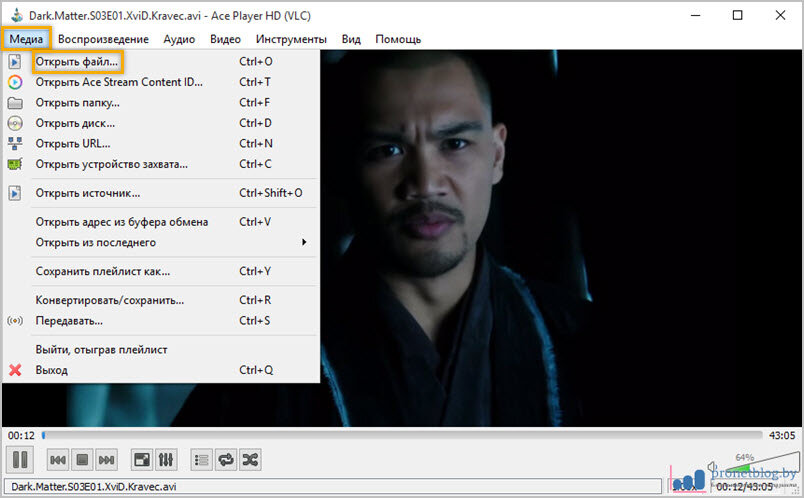Click status bar filename Dark.Matter.S03E01.XviD.Kravec.avi
This screenshot has height=498, width=804.
[x=93, y=486]
